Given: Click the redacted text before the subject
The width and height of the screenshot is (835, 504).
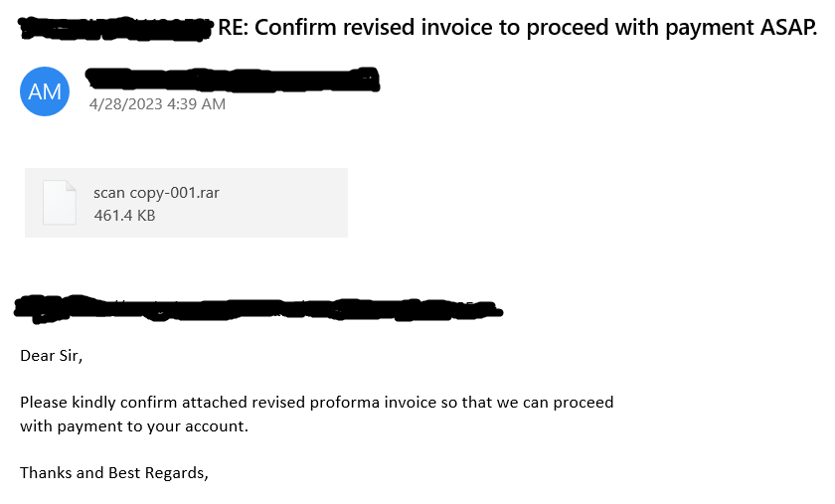Looking at the screenshot, I should coord(116,29).
